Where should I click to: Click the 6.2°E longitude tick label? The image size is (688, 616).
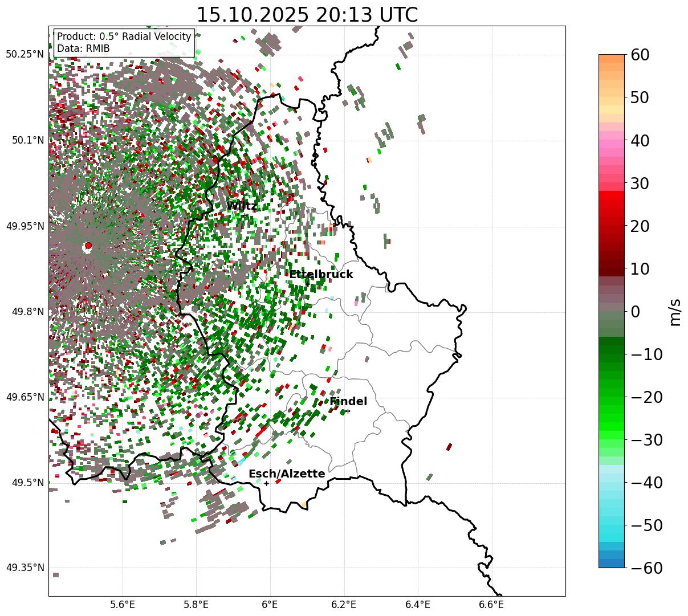(344, 605)
